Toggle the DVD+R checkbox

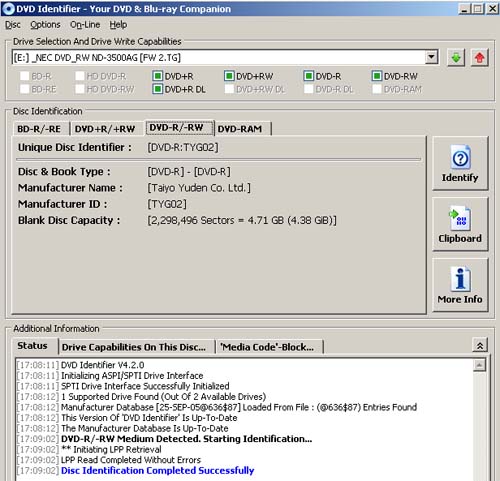(157, 76)
